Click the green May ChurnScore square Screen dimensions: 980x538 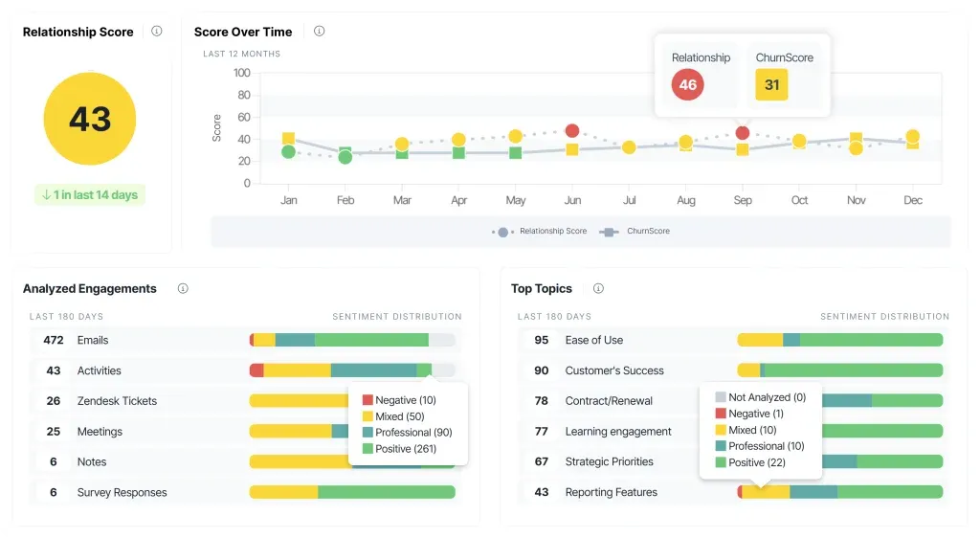(515, 152)
